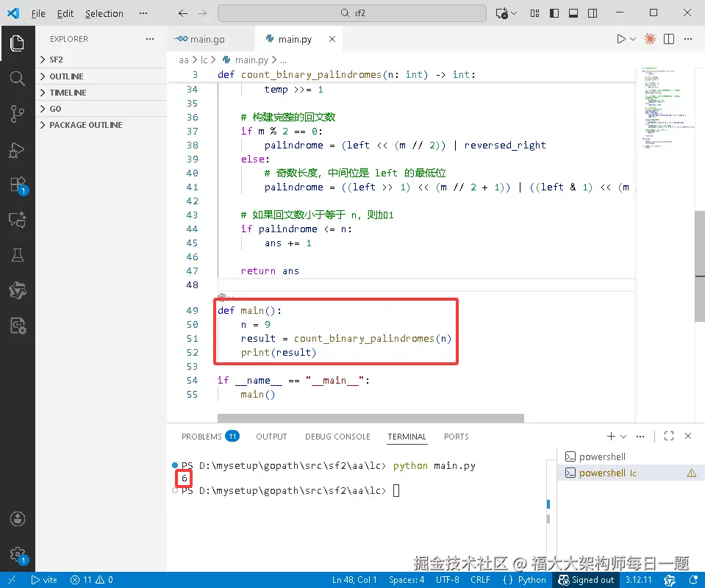Open dropdown beside the command center icon
Viewport: 705px width, 588px height.
coord(514,13)
